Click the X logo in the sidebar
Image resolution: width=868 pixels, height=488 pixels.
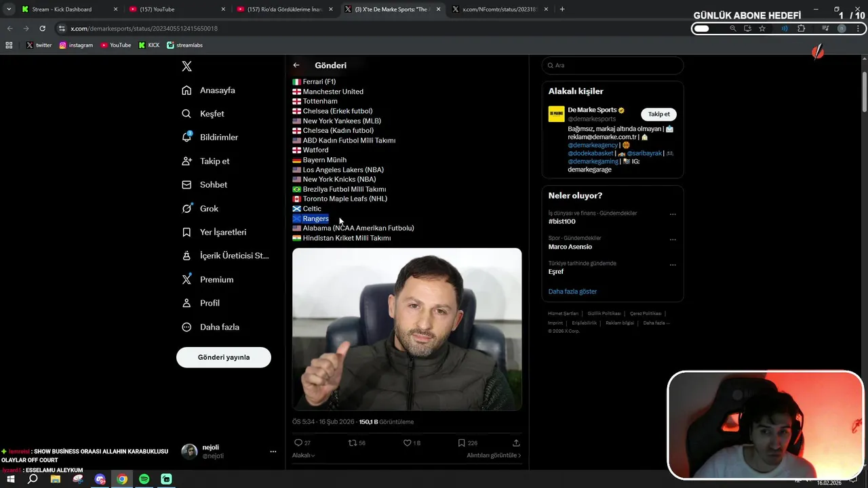pyautogui.click(x=186, y=66)
